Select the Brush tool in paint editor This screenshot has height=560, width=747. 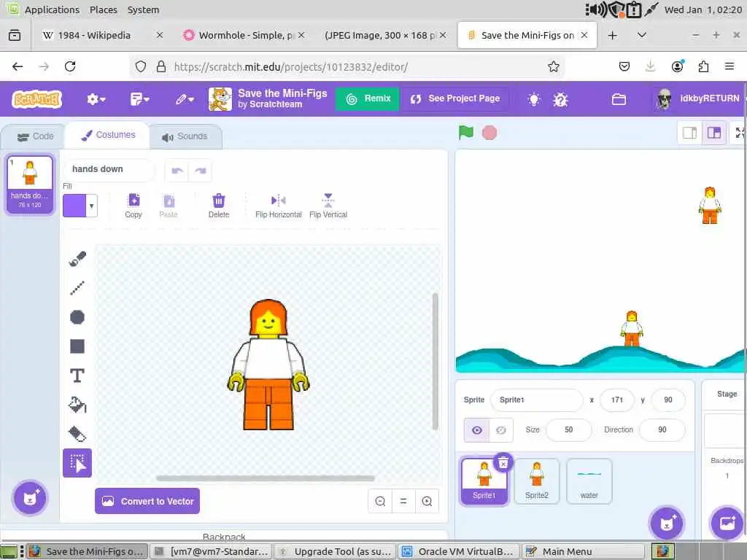click(x=77, y=259)
